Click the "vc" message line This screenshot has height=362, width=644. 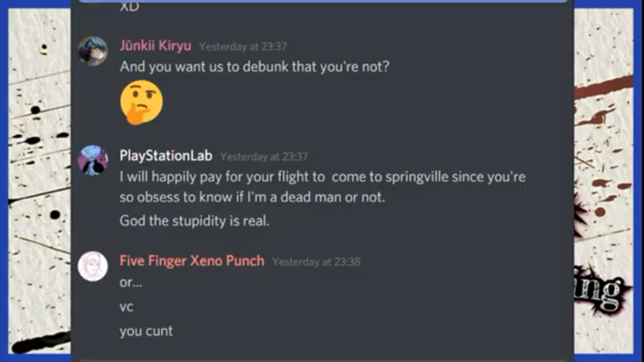126,307
